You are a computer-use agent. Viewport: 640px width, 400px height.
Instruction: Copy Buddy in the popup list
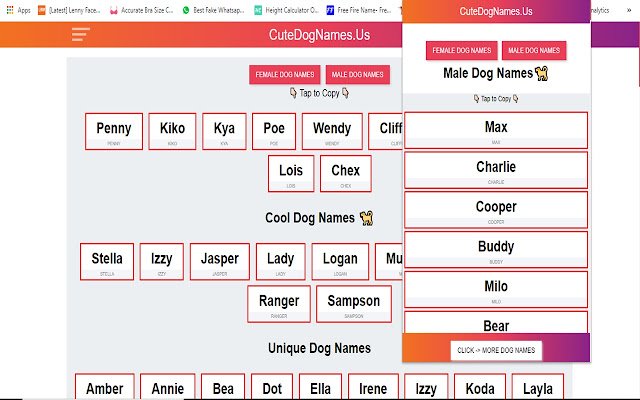click(x=496, y=250)
